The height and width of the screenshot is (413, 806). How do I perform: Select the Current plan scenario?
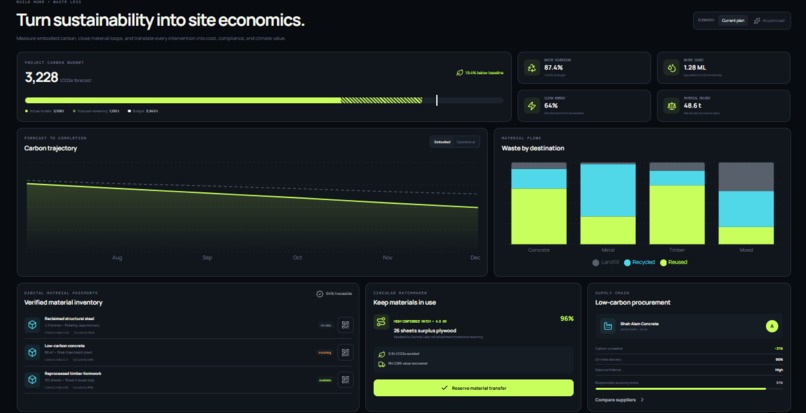[x=732, y=21]
